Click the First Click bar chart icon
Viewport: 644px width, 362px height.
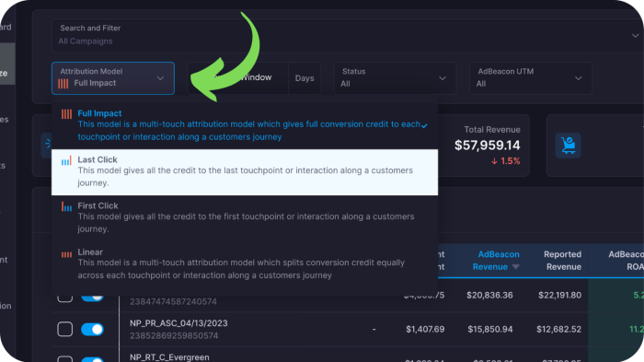click(66, 206)
